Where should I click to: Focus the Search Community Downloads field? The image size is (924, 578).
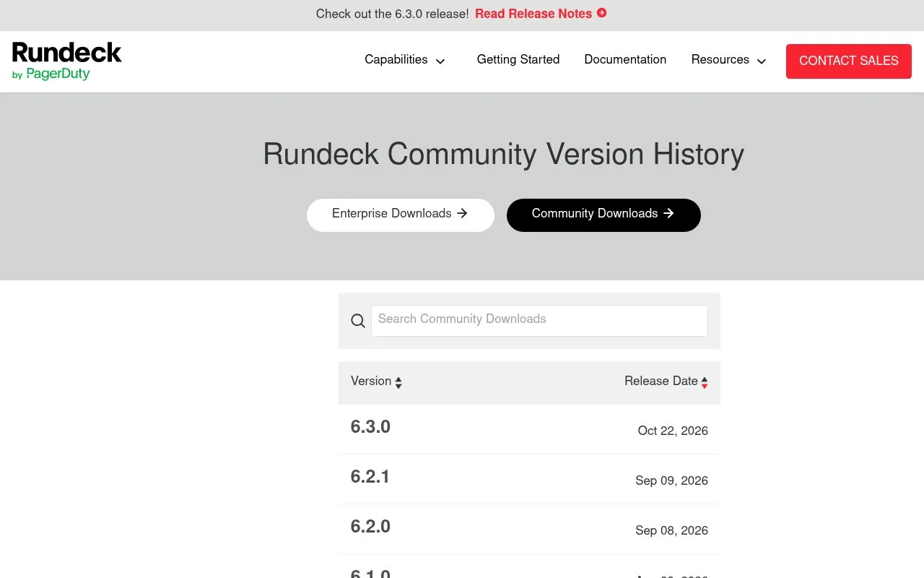tap(539, 320)
